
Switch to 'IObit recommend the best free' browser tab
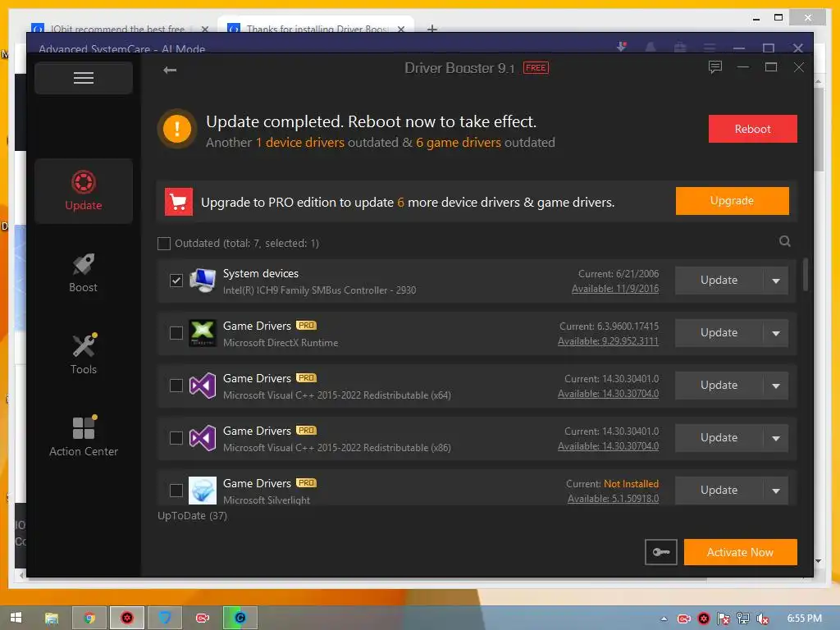pos(119,29)
